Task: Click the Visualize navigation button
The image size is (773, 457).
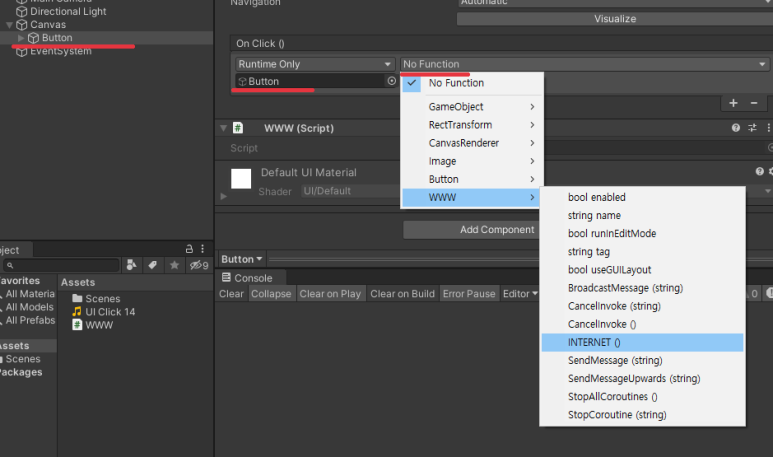Action: pyautogui.click(x=615, y=19)
